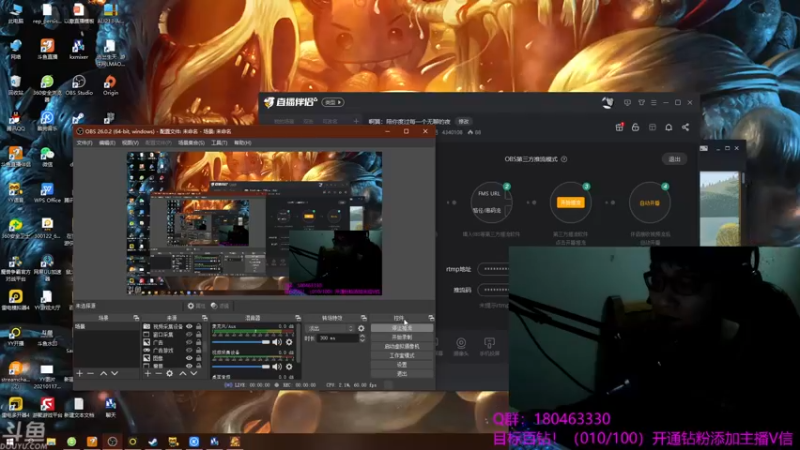Adjust second mixer channel volume slider

[x=241, y=366]
